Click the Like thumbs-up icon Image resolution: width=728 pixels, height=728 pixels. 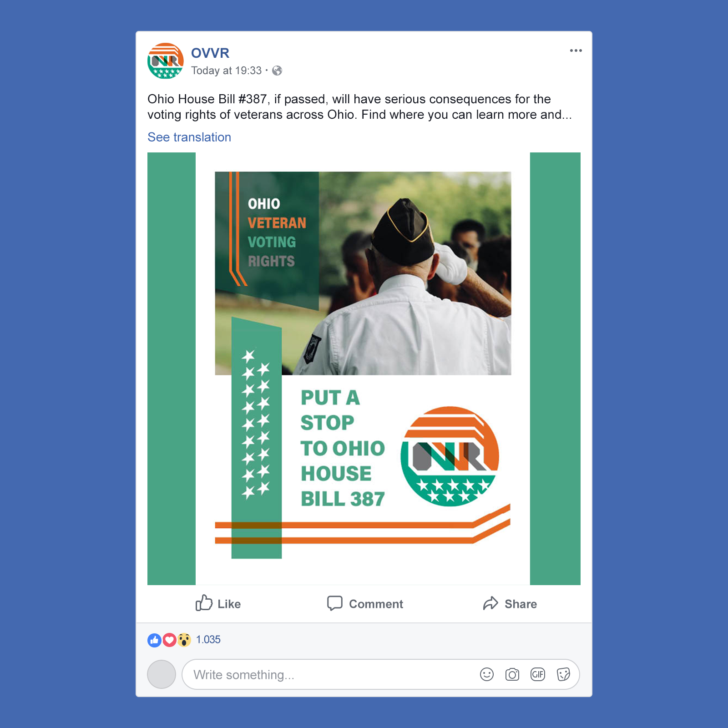tap(204, 603)
